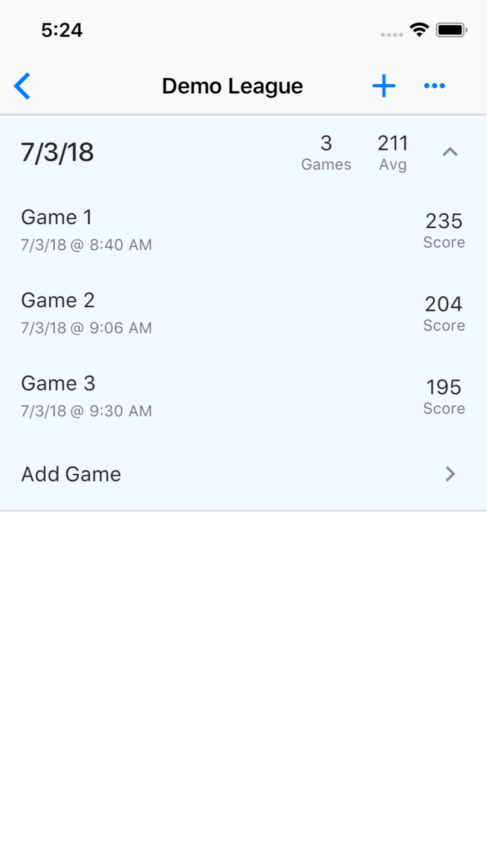
Task: Tap the 3 Games count
Action: pos(326,152)
